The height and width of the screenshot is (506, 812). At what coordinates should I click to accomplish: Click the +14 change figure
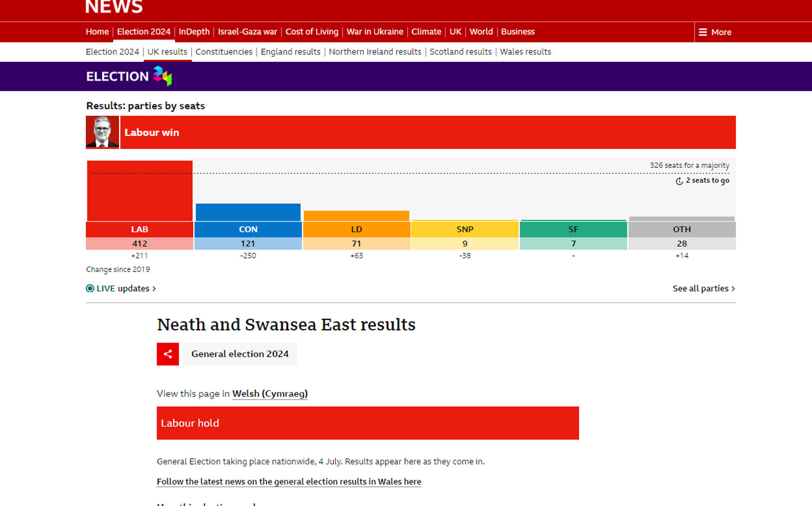pos(682,255)
